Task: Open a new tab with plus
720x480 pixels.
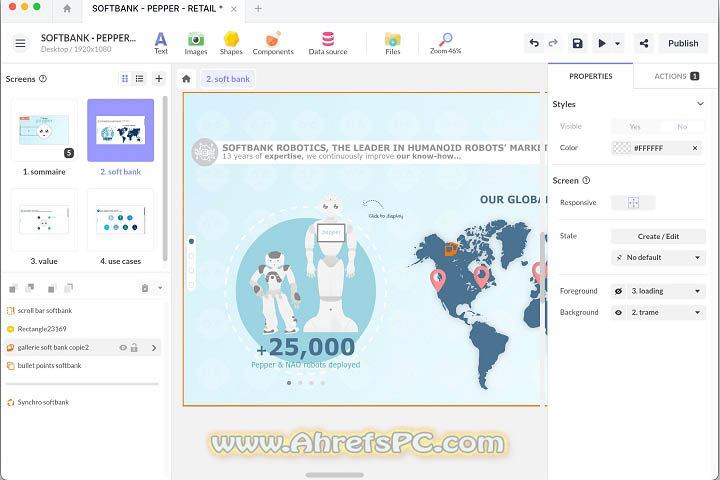Action: 258,9
